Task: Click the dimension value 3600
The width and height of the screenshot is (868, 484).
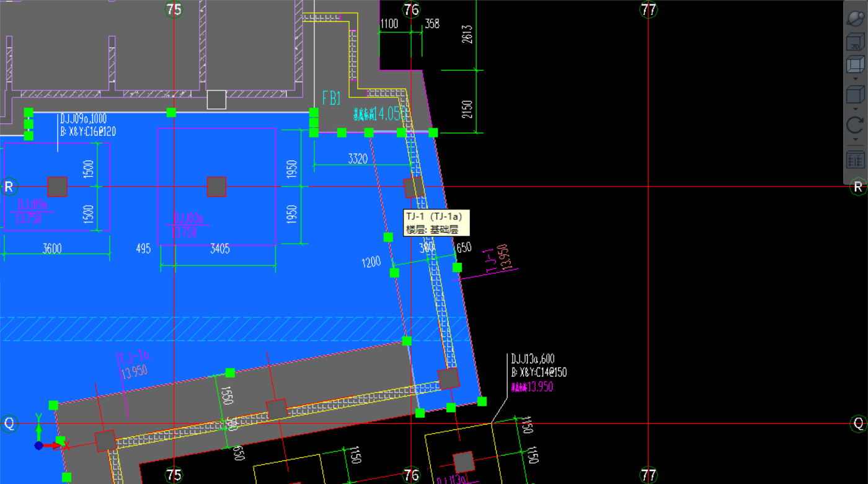Action: point(52,249)
